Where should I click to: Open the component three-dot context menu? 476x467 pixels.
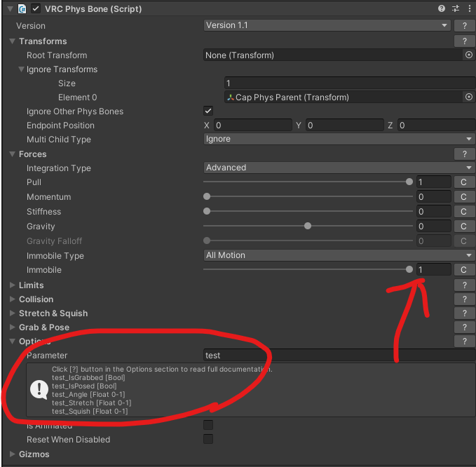pos(469,8)
